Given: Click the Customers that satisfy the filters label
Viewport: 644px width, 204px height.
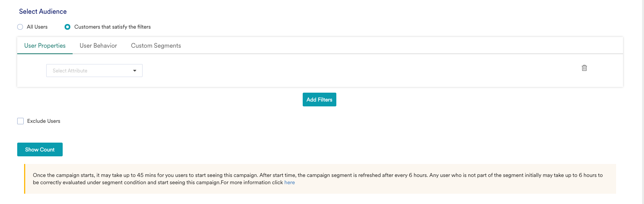Looking at the screenshot, I should click(112, 27).
